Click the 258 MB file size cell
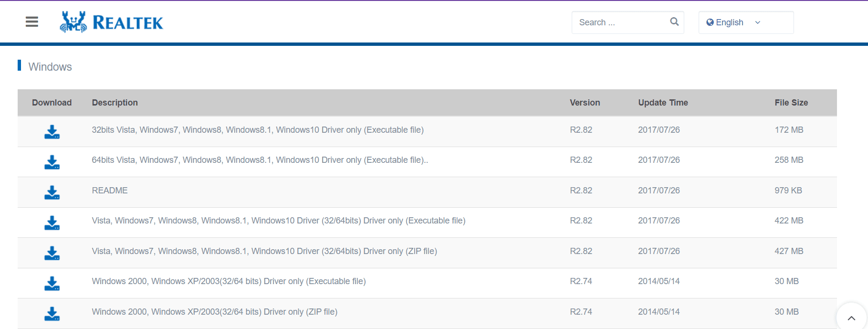868x329 pixels. tap(789, 160)
